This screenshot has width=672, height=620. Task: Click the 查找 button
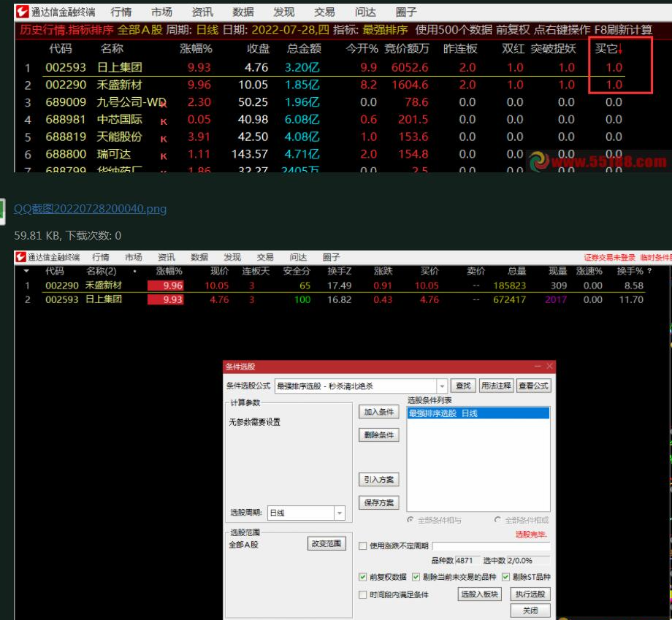463,386
